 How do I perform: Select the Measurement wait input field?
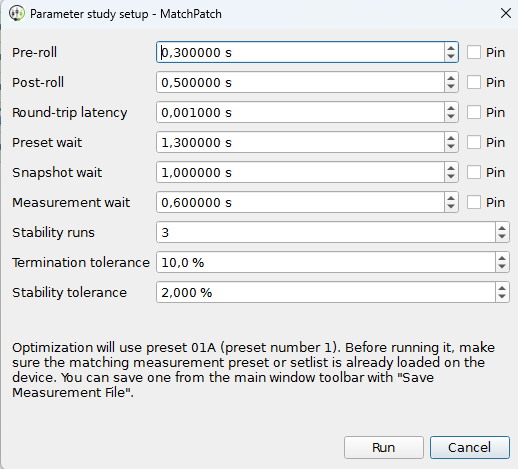(x=300, y=202)
